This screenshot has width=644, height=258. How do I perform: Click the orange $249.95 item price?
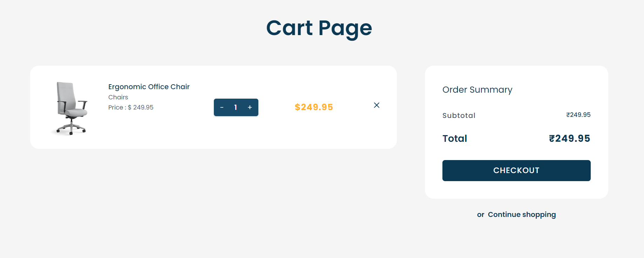(314, 107)
